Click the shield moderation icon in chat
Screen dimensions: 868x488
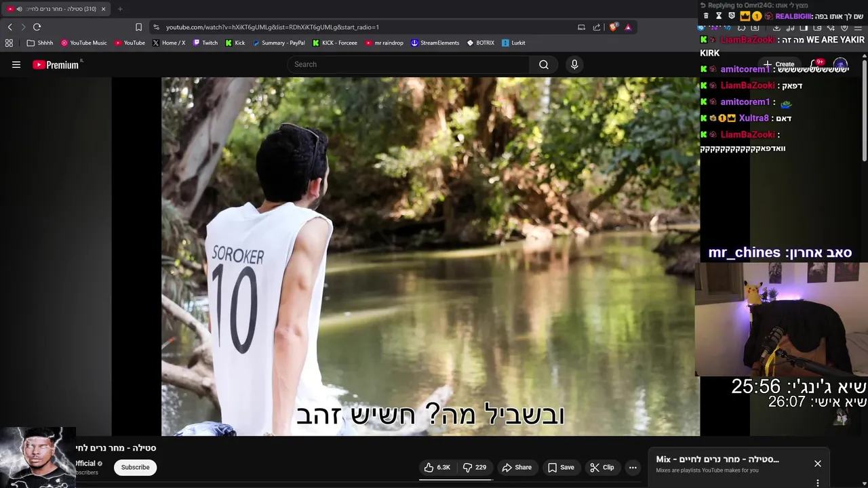click(x=732, y=16)
